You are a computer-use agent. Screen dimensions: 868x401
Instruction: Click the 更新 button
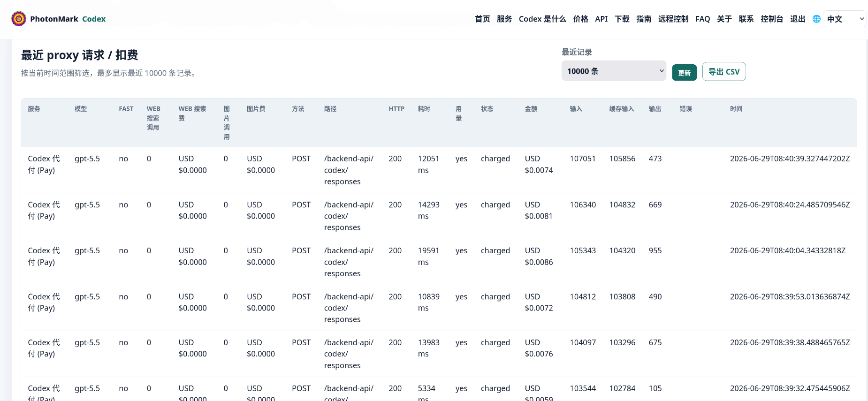click(x=684, y=73)
